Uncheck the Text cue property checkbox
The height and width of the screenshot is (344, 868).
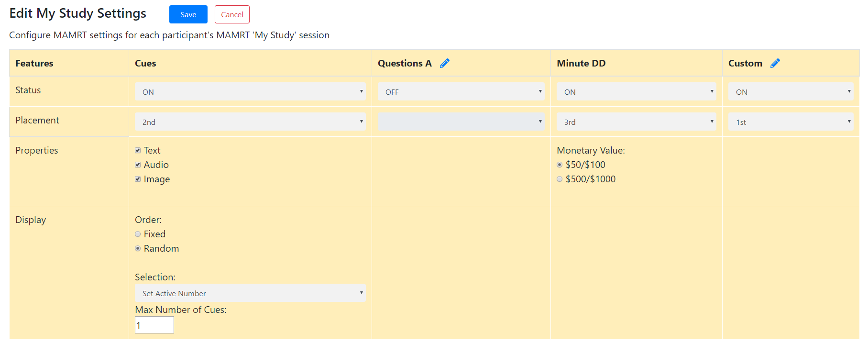coord(138,150)
